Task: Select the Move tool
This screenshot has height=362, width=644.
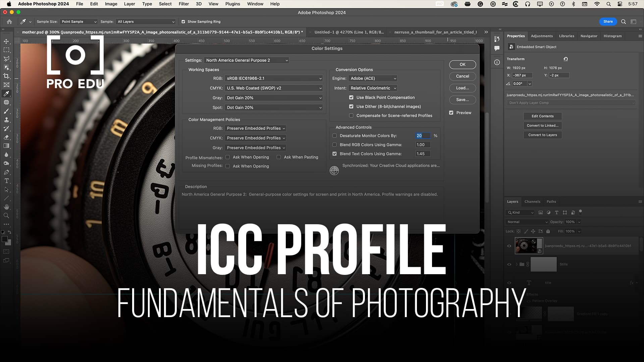Action: (x=6, y=41)
